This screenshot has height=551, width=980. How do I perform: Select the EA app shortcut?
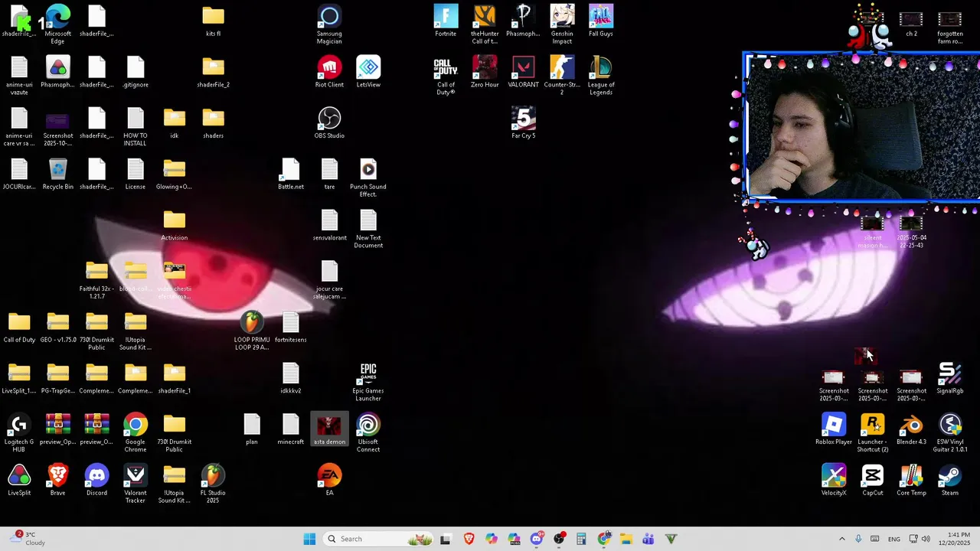(x=329, y=480)
